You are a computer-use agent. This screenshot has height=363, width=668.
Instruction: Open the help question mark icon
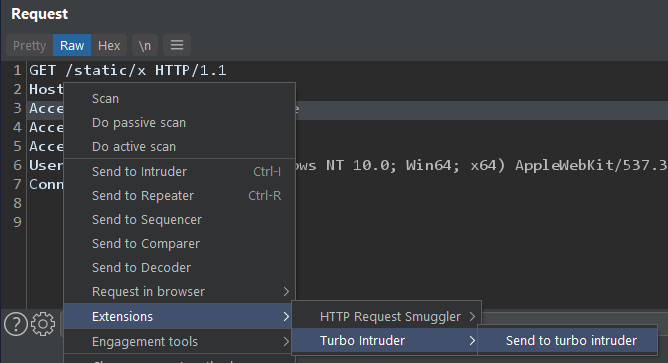pyautogui.click(x=16, y=324)
